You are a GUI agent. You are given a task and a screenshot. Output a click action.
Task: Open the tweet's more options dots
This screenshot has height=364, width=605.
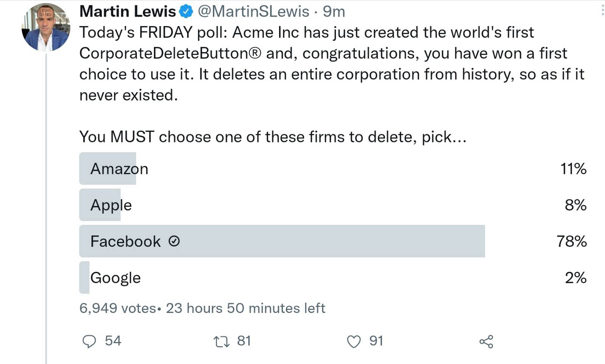602,11
